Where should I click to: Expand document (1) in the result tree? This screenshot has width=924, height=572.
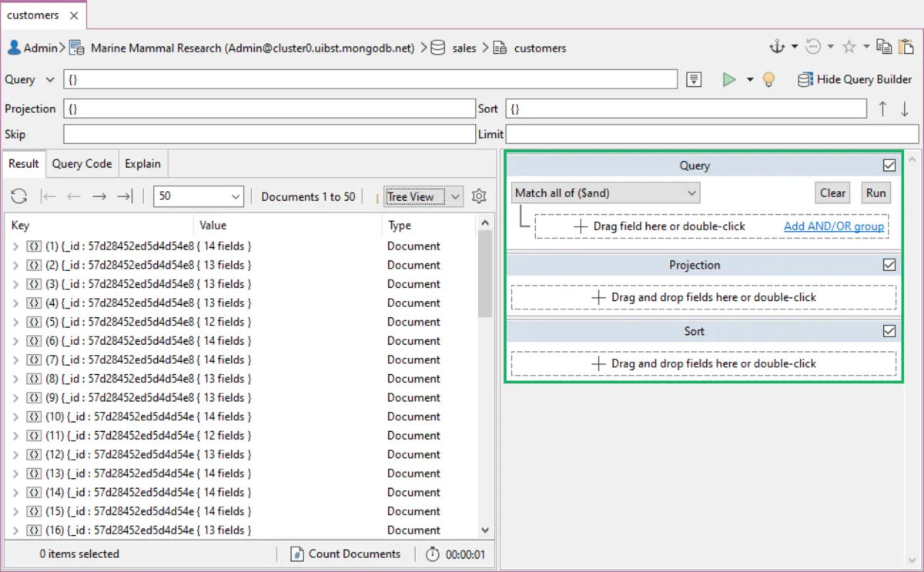16,246
